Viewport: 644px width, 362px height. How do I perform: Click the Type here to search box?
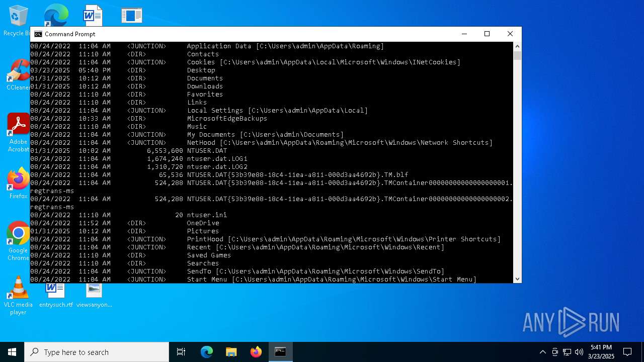point(97,352)
